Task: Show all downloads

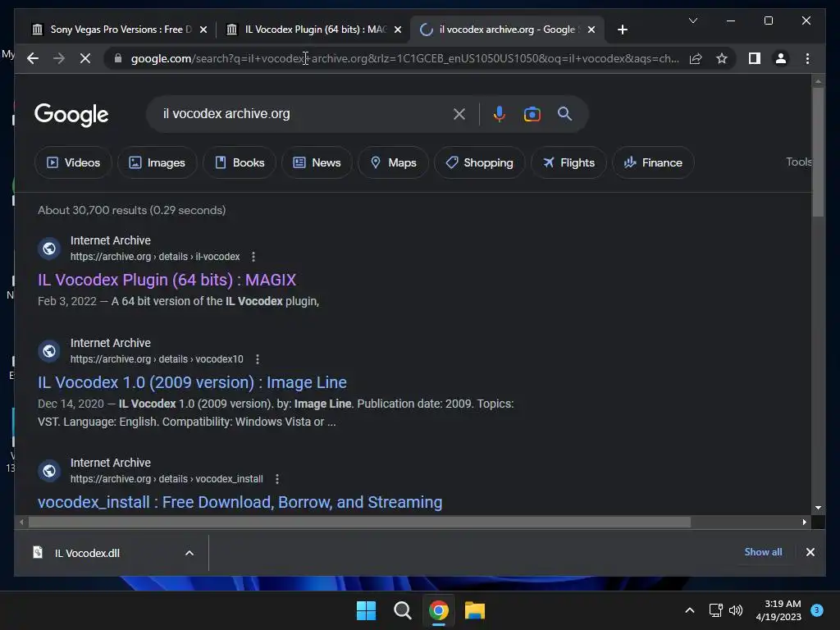Action: 763,552
